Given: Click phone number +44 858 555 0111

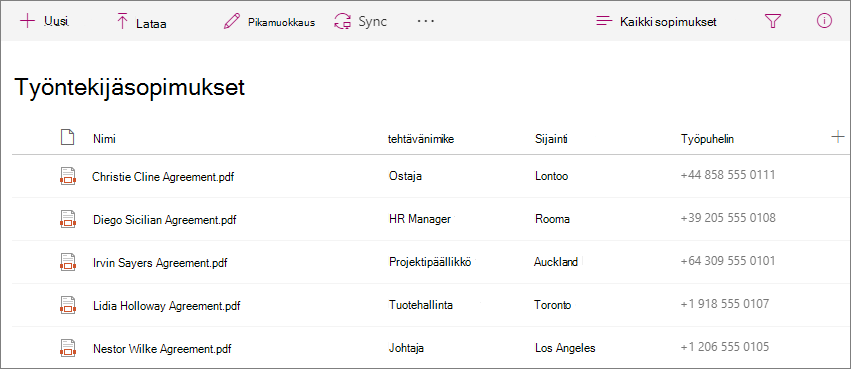Looking at the screenshot, I should pyautogui.click(x=727, y=175).
